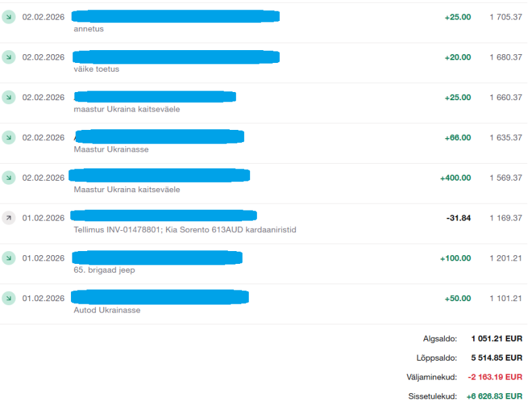The height and width of the screenshot is (406, 532).
Task: Click the -31.84 outgoing amount
Action: [x=458, y=218]
